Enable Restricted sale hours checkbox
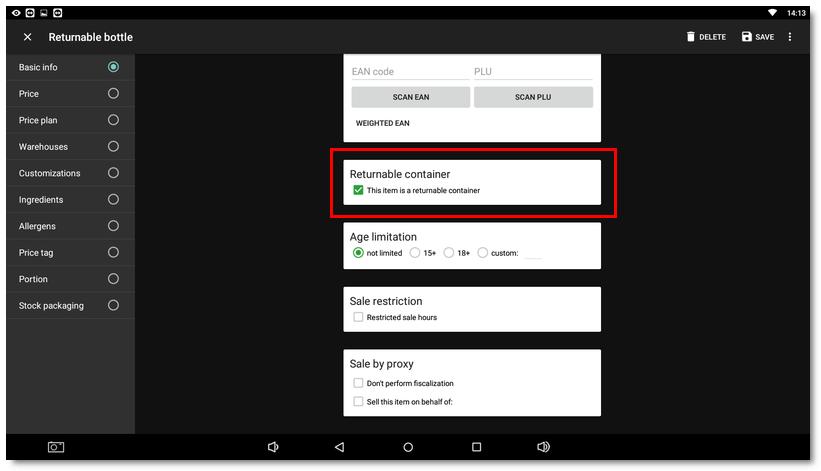Screen dimensions: 821x471 click(x=358, y=317)
